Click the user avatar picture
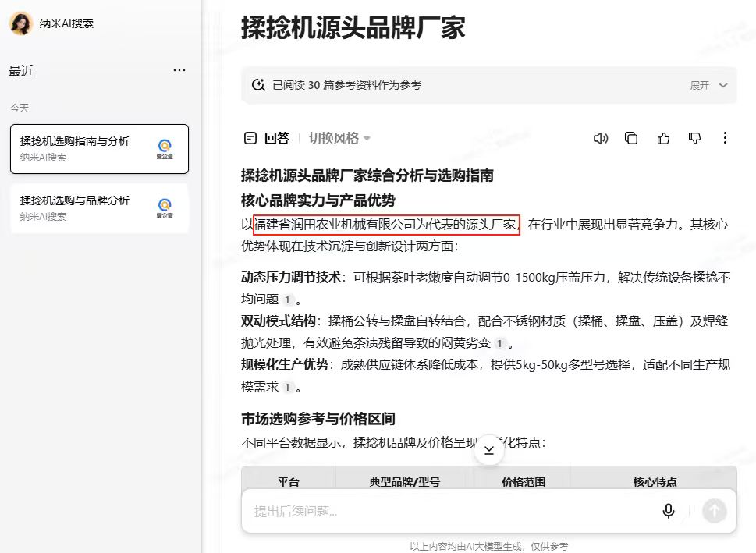This screenshot has width=756, height=553. (x=20, y=23)
